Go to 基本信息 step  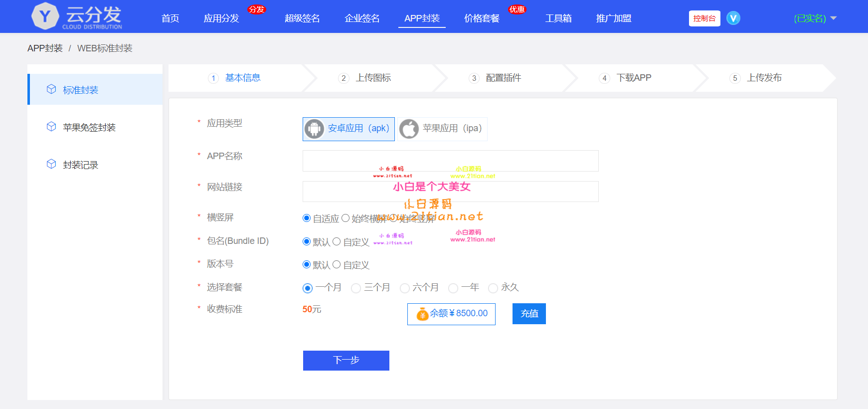click(243, 78)
